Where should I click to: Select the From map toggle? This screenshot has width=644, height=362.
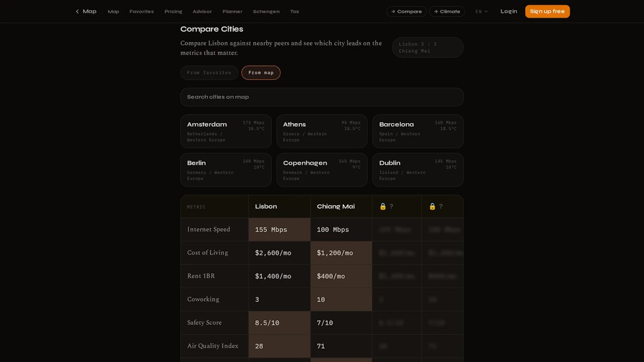tap(261, 73)
